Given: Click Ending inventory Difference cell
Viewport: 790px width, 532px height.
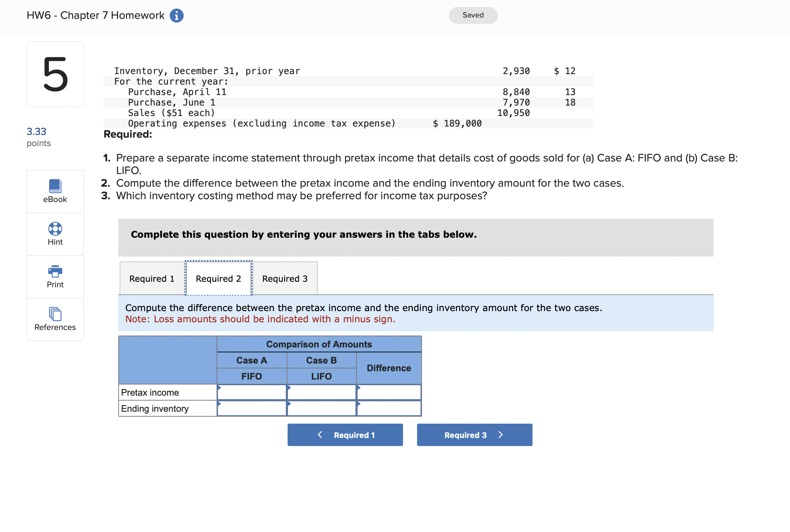Looking at the screenshot, I should (389, 409).
